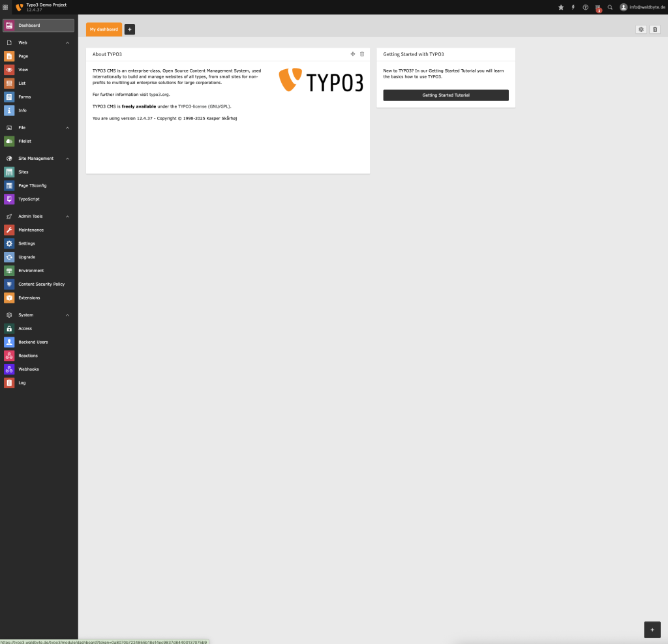Collapse the Site Management group
668x644 pixels.
click(x=67, y=159)
